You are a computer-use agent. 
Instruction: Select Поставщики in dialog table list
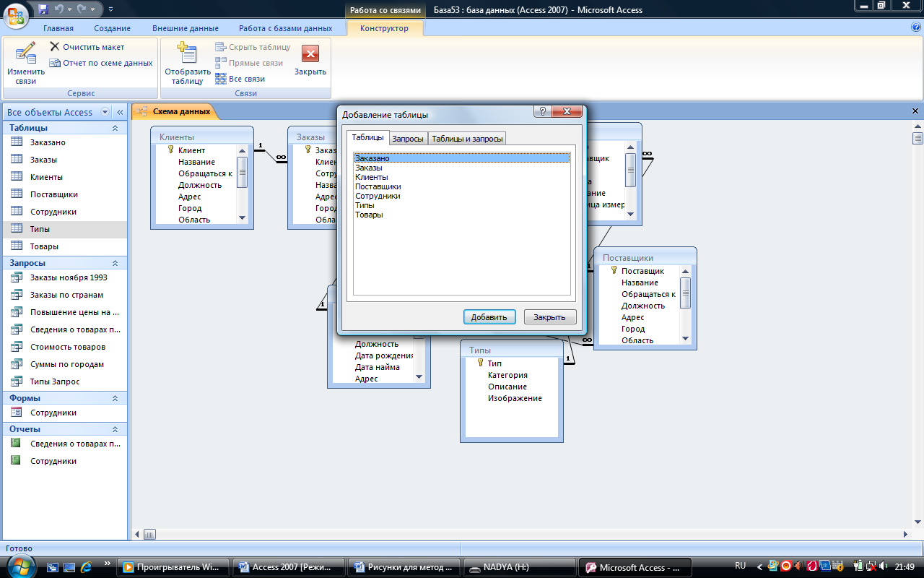462,186
